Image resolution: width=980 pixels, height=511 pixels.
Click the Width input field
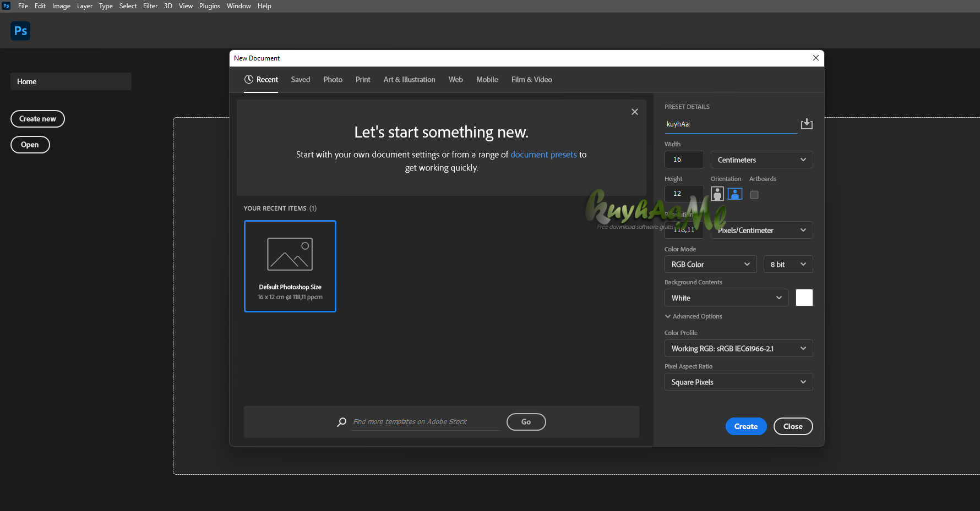click(x=684, y=160)
